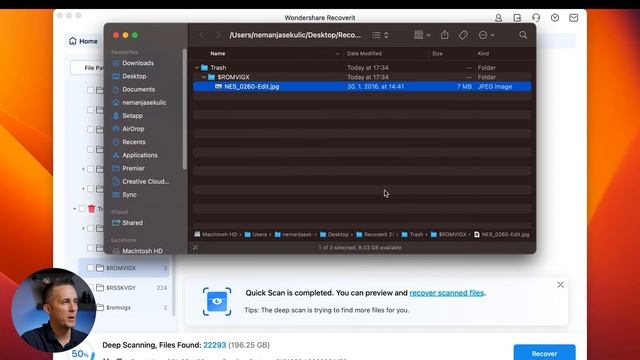This screenshot has height=360, width=640.
Task: Close the Finder path bar
Action: (196, 247)
